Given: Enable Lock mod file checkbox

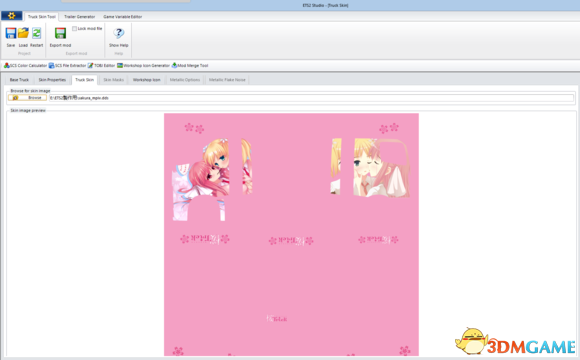Looking at the screenshot, I should coord(75,28).
